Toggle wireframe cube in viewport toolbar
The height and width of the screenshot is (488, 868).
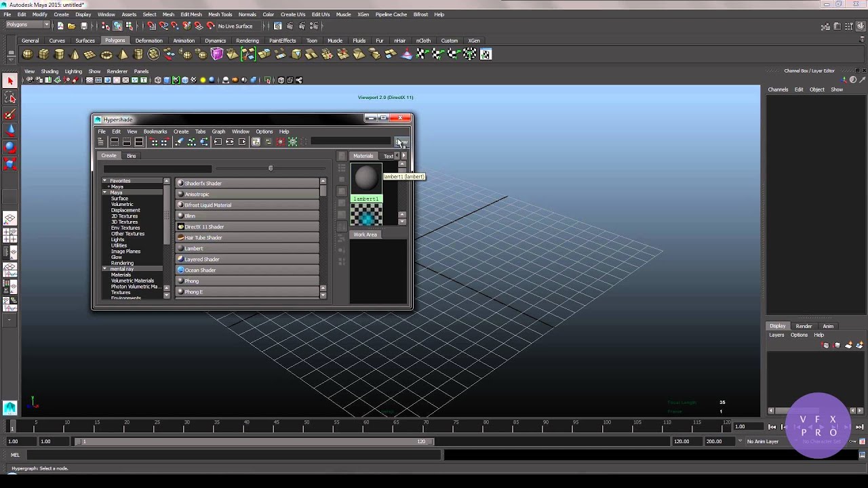click(x=157, y=80)
